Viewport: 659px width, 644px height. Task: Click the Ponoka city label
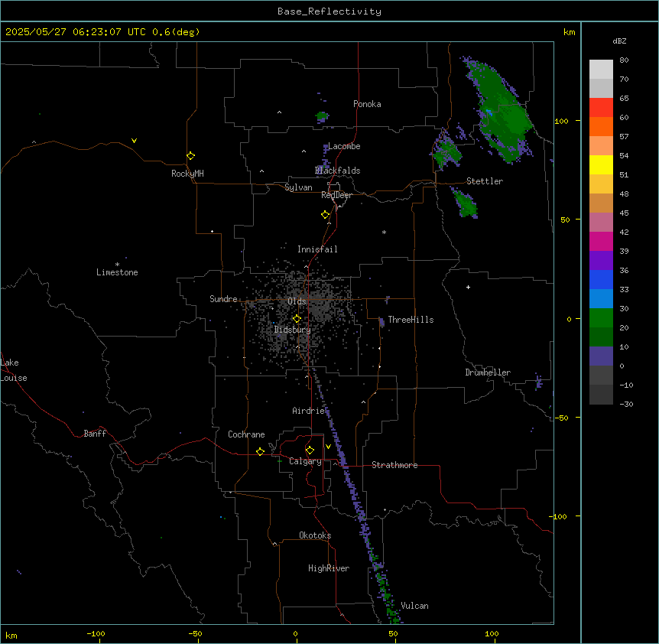pyautogui.click(x=367, y=104)
